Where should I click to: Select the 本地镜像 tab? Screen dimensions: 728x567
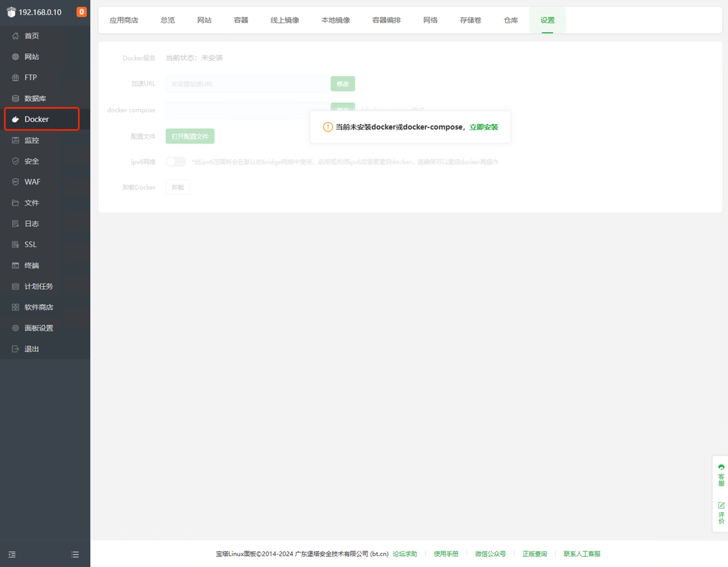click(335, 20)
